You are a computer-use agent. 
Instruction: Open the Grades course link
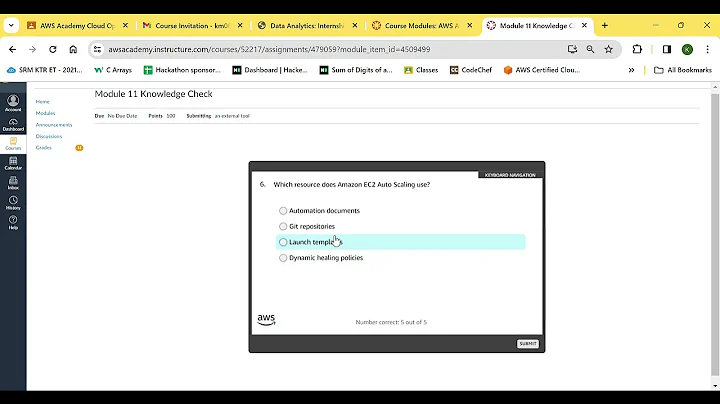44,148
